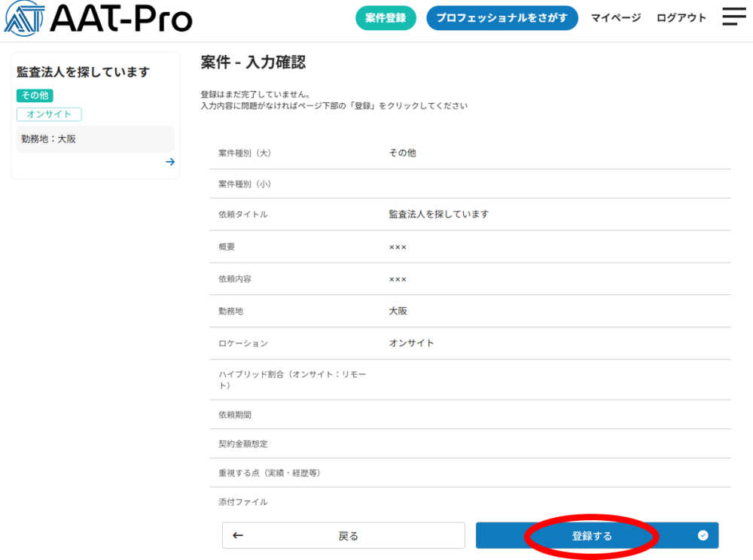This screenshot has height=560, width=753.
Task: Open プロフェッショナルをさがす
Action: point(501,18)
